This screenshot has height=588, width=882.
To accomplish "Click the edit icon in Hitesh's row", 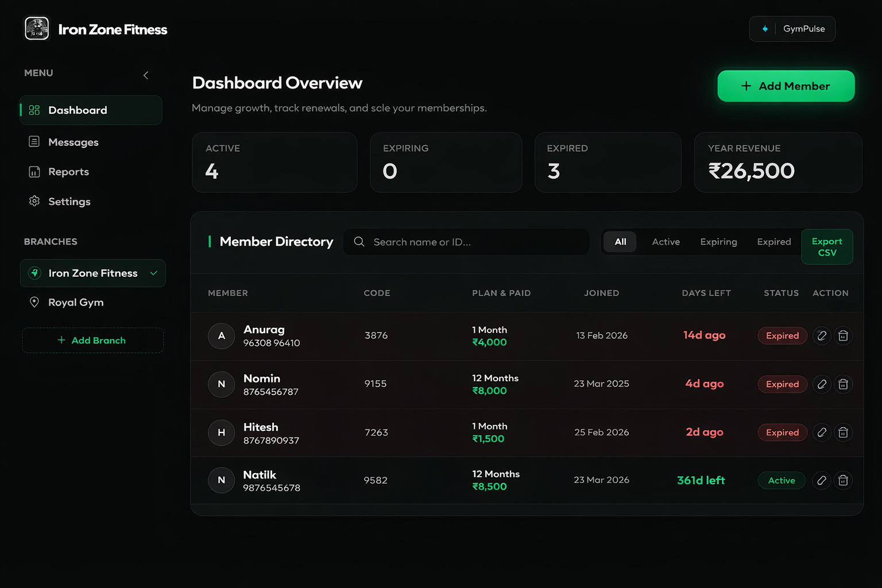I will (822, 432).
